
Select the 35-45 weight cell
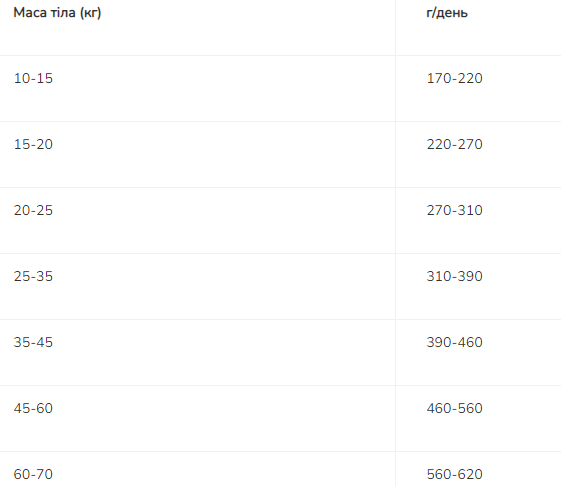[33, 342]
